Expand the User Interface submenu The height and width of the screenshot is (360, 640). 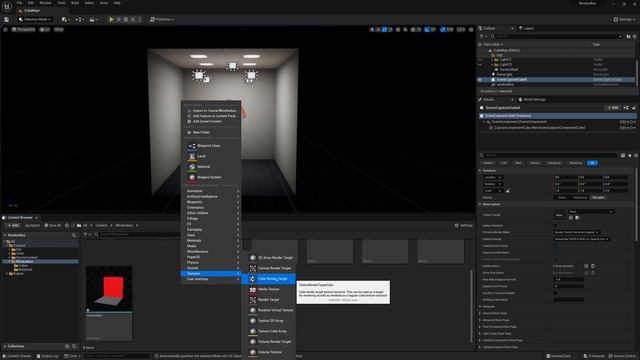click(x=211, y=279)
